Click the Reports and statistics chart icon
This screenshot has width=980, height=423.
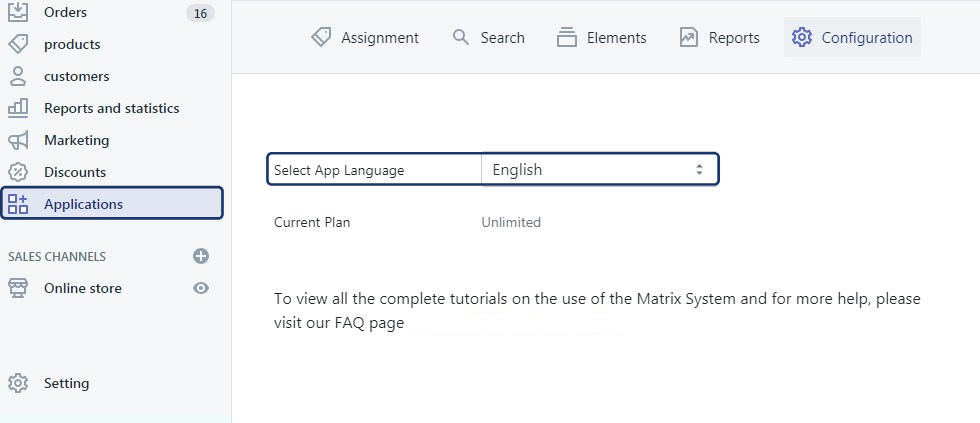point(18,108)
